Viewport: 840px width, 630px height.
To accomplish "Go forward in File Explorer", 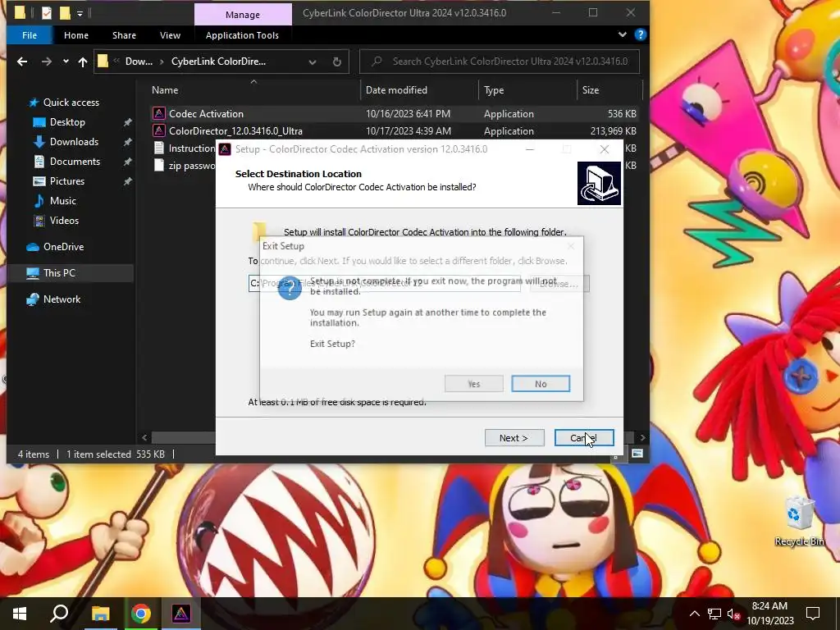I will click(x=47, y=62).
